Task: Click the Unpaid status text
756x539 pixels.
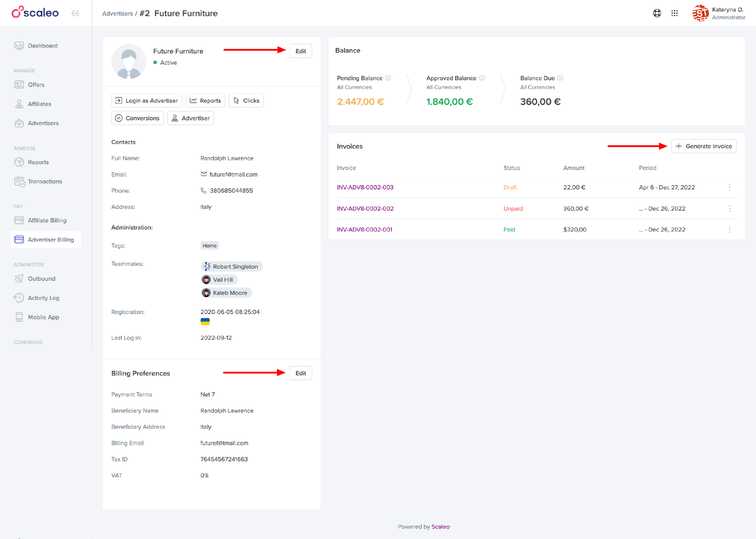Action: coord(513,209)
